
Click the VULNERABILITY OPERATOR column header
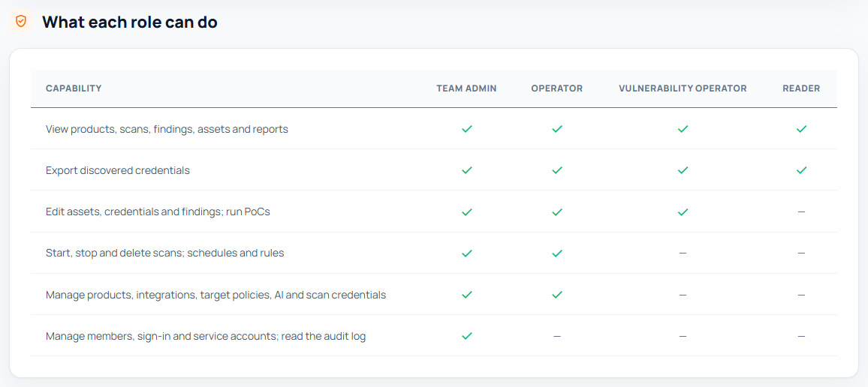683,88
